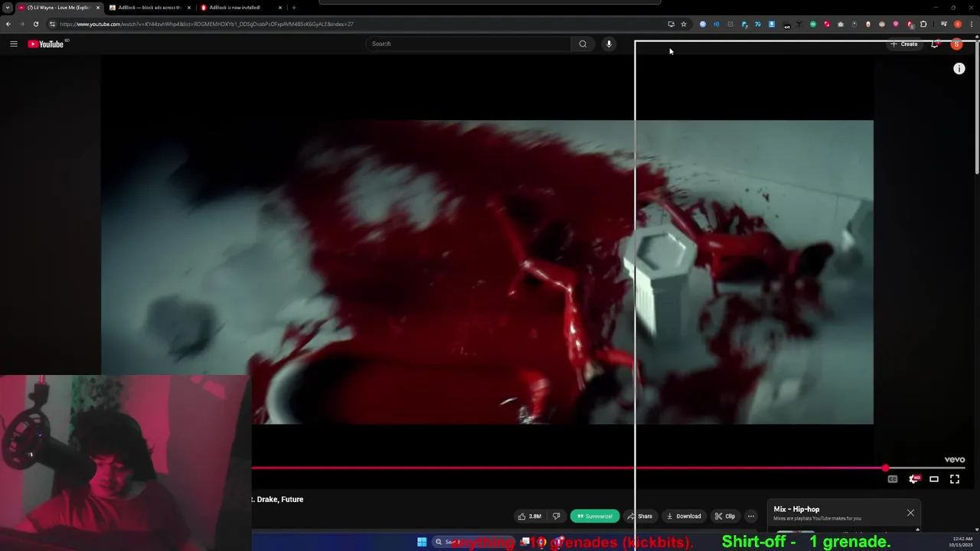
Task: Open the blue download-arrow extension
Action: (x=772, y=24)
